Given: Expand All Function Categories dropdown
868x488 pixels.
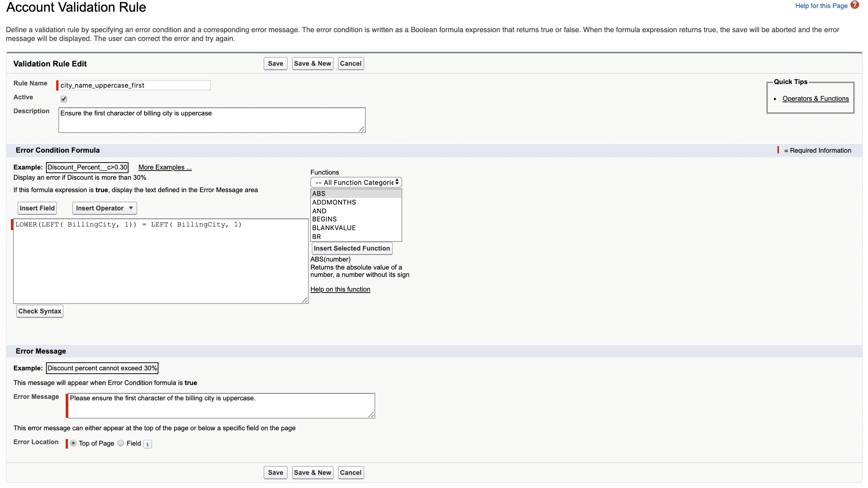Looking at the screenshot, I should [x=356, y=182].
